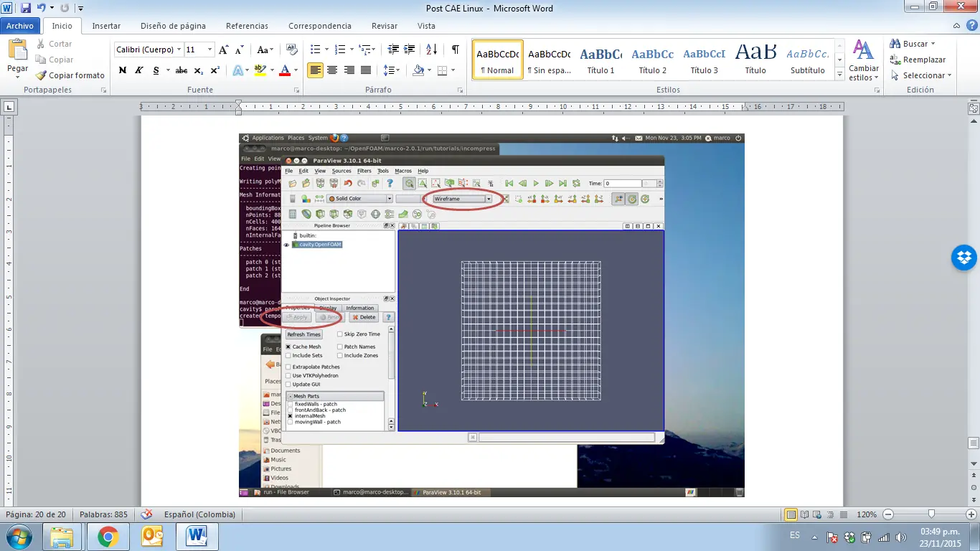Switch to the Correspondencia tab
Screen dimensions: 980x551
point(320,26)
